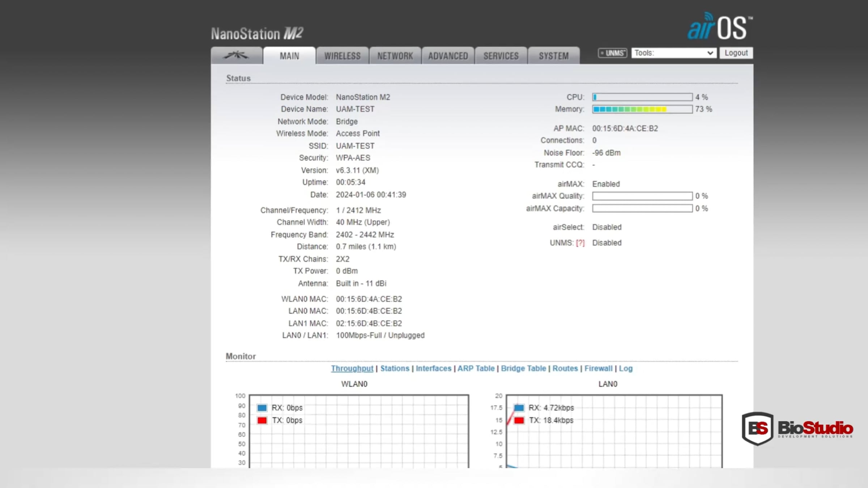
Task: Click the red TX legend swatch in LAN0
Action: [x=519, y=420]
